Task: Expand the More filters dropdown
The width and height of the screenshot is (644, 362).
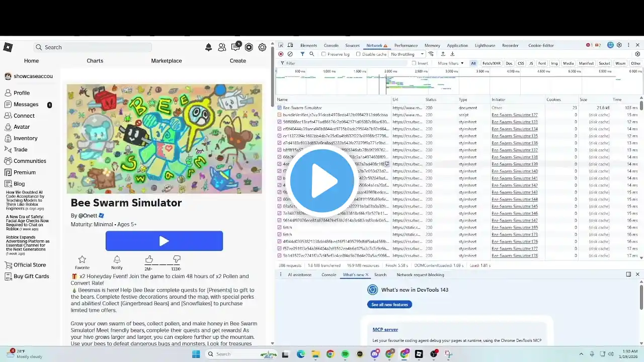Action: coord(450,63)
